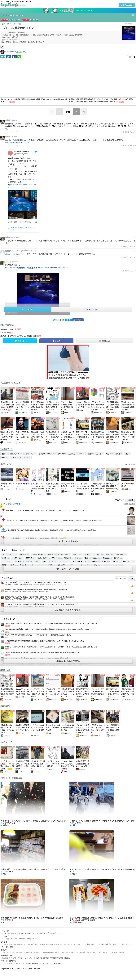
Task: Switch ranking to 24時間 tab
Action: [130, 500]
